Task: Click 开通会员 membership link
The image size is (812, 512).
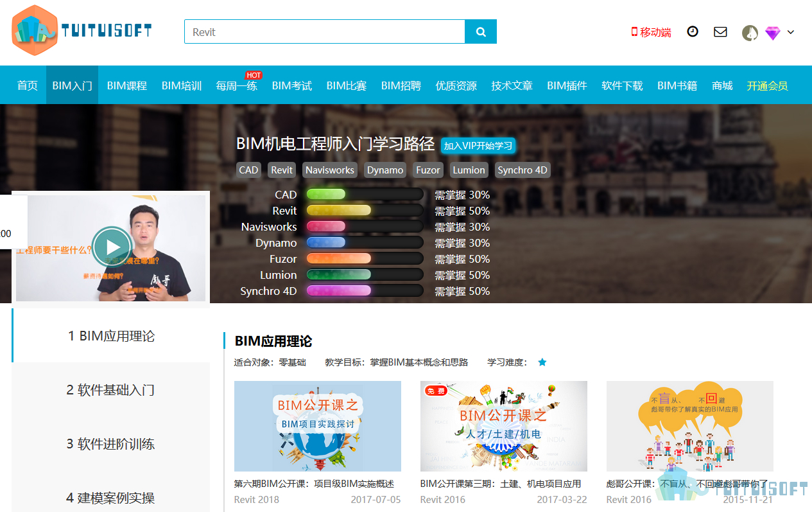Action: 767,85
